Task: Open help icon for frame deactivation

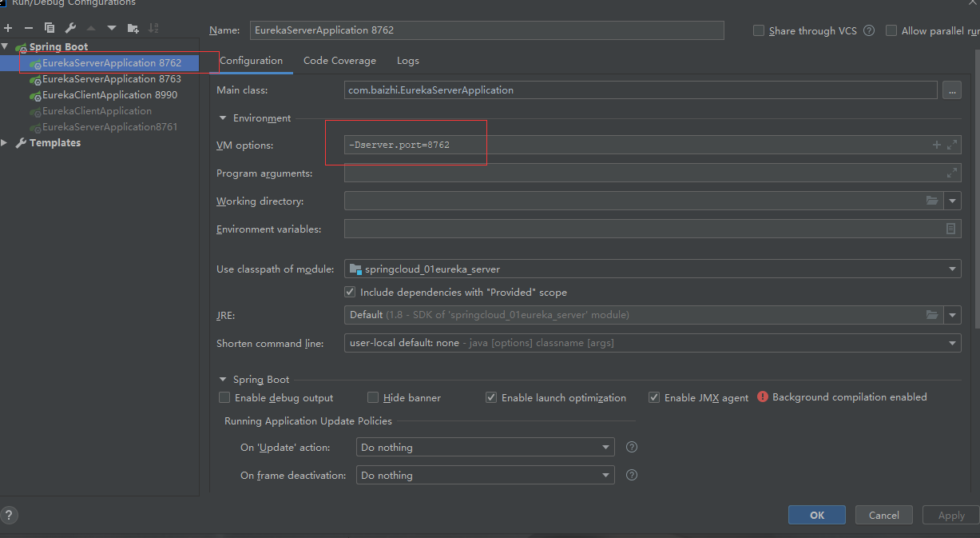Action: point(632,475)
